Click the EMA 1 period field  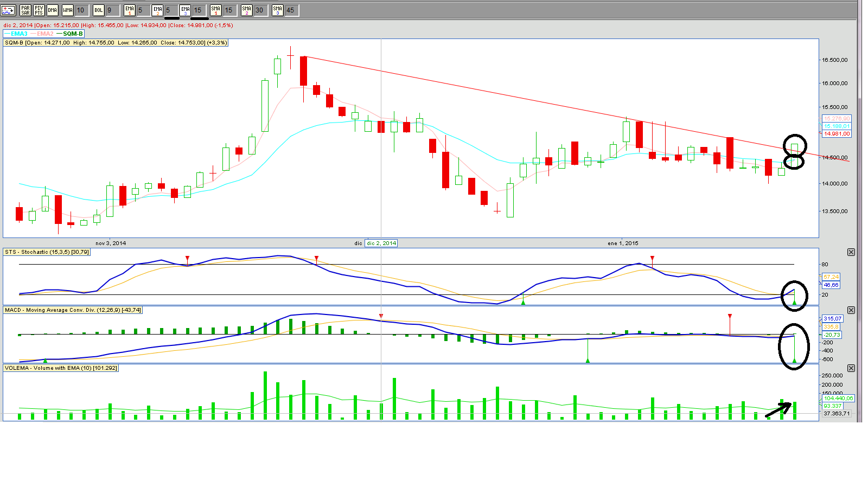click(143, 10)
